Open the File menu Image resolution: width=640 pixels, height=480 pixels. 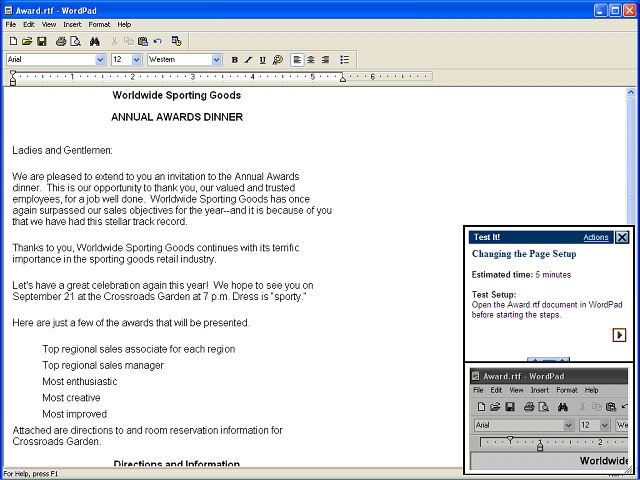coord(11,24)
